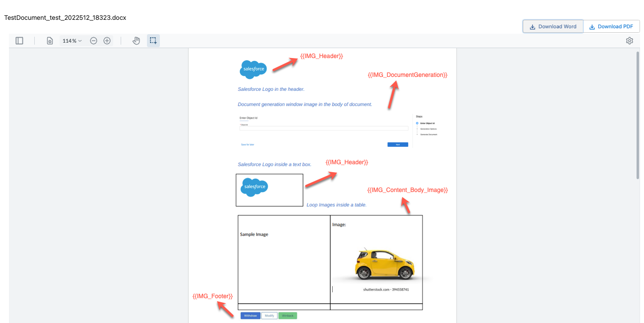Image resolution: width=644 pixels, height=323 pixels.
Task: Open the 114% zoom level dropdown
Action: pyautogui.click(x=72, y=40)
